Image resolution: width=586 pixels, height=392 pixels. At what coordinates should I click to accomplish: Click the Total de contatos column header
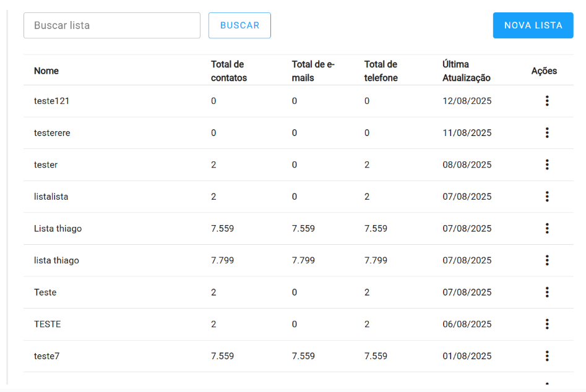228,71
